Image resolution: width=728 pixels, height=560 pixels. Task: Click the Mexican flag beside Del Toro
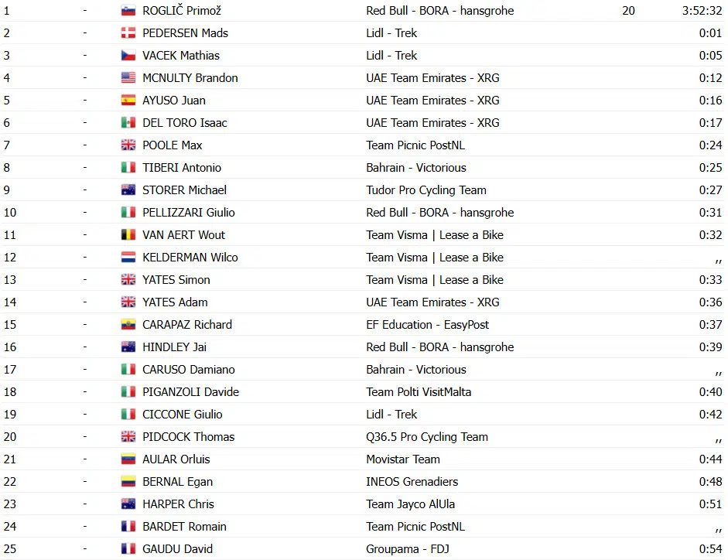(x=128, y=123)
